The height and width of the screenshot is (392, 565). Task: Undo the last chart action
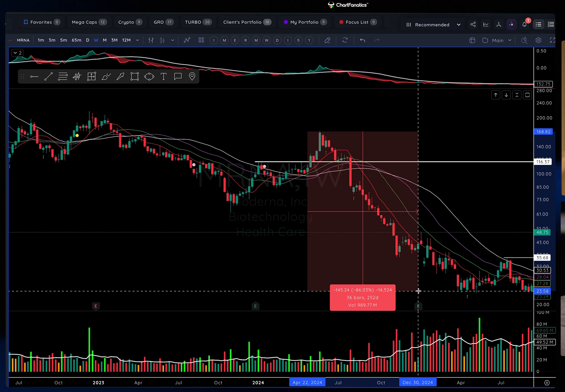(x=363, y=40)
